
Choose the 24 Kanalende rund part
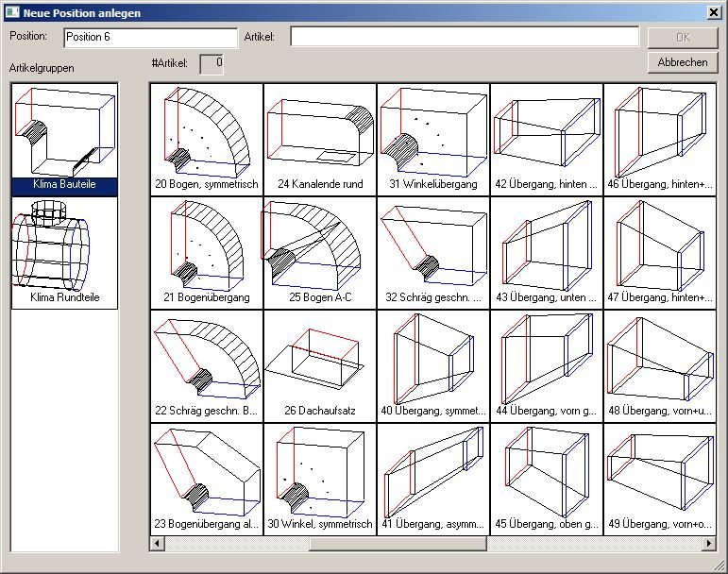(x=320, y=139)
